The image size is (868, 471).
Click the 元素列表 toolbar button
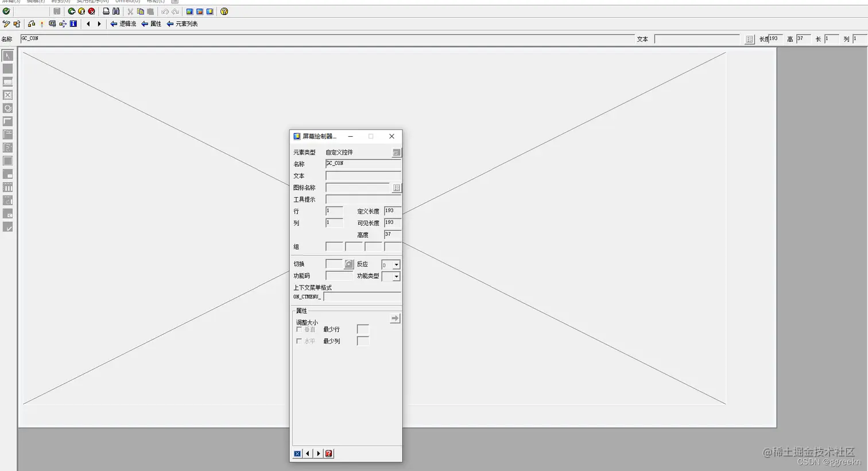[182, 24]
